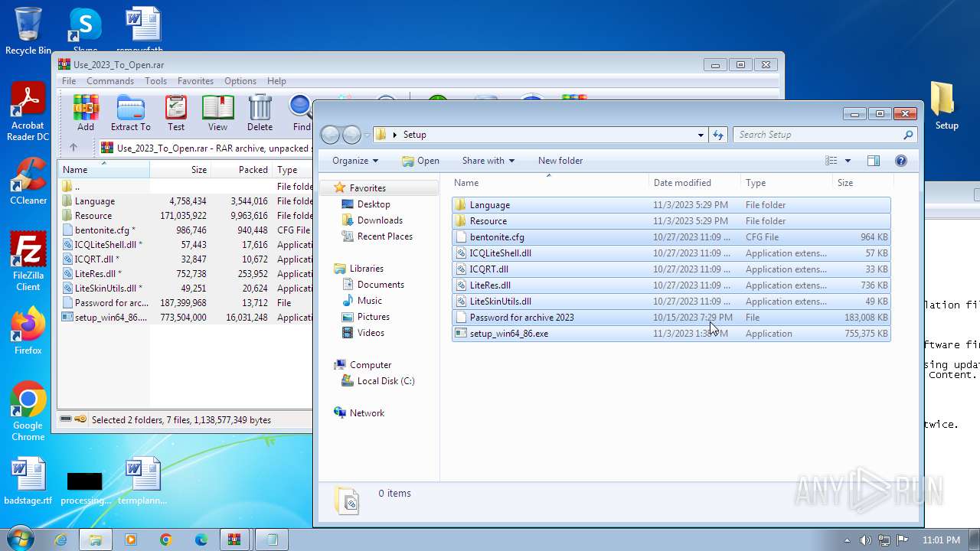
Task: Sort Explorer by Type column
Action: pos(786,183)
